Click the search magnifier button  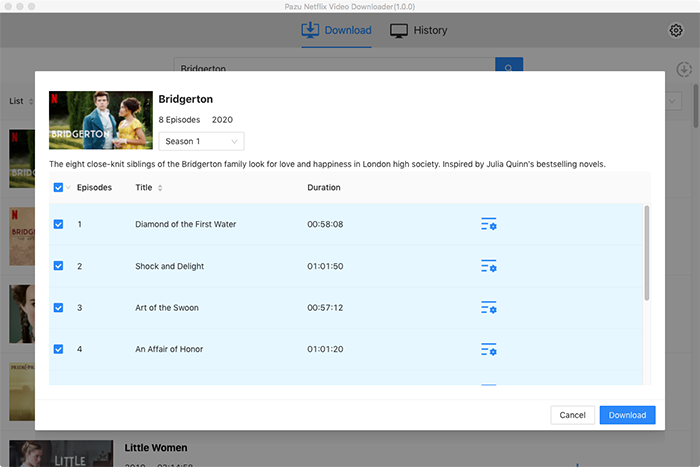509,65
